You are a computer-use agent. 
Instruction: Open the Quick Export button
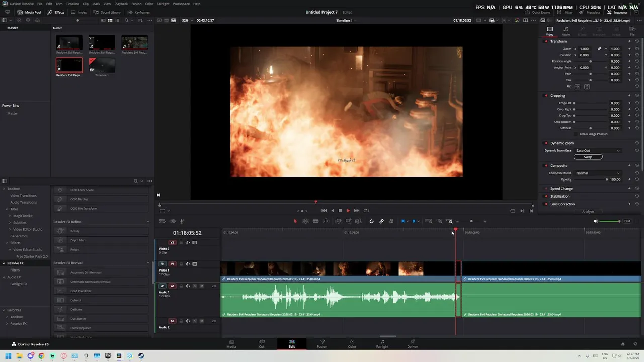click(x=538, y=12)
